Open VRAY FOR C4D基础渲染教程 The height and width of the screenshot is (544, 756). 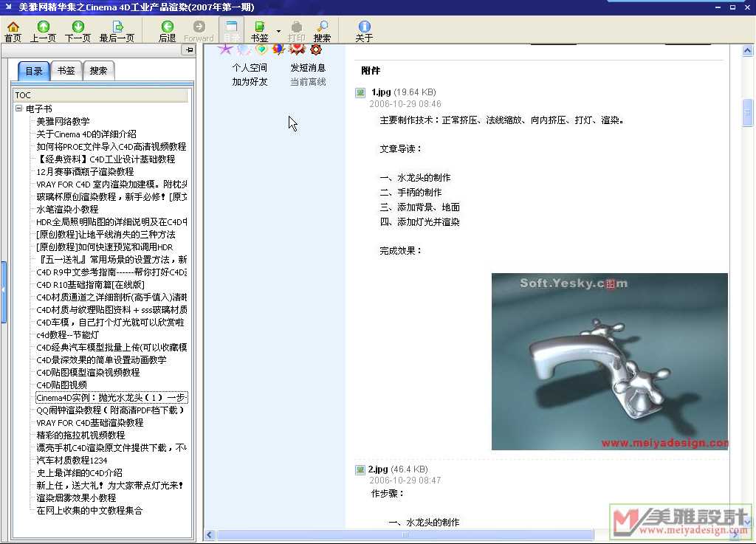pyautogui.click(x=90, y=422)
